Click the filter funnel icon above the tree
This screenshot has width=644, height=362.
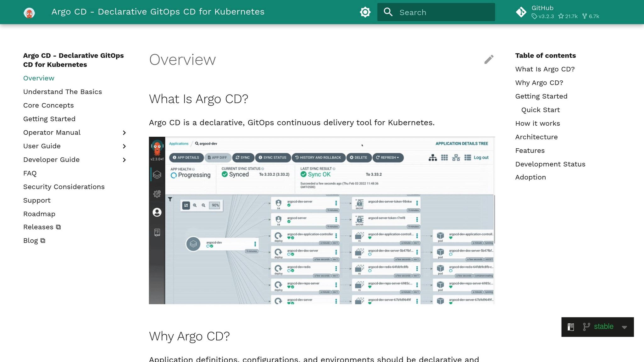coord(170,199)
